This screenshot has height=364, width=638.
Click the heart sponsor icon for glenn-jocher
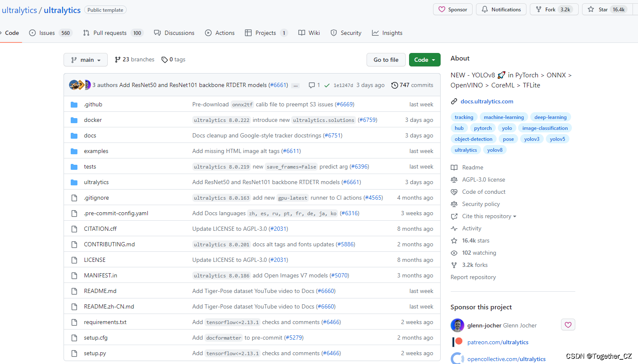pos(568,325)
